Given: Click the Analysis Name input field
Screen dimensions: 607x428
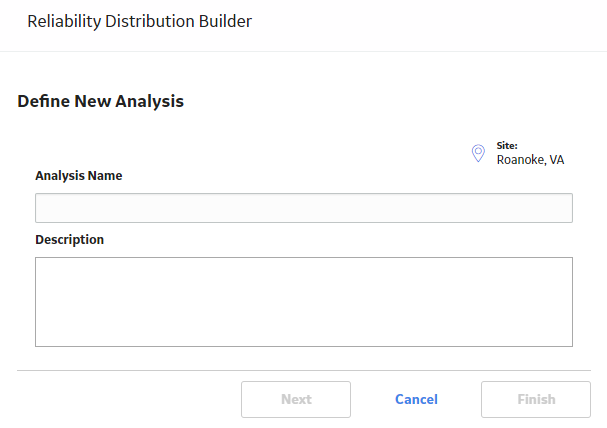Looking at the screenshot, I should [x=304, y=208].
